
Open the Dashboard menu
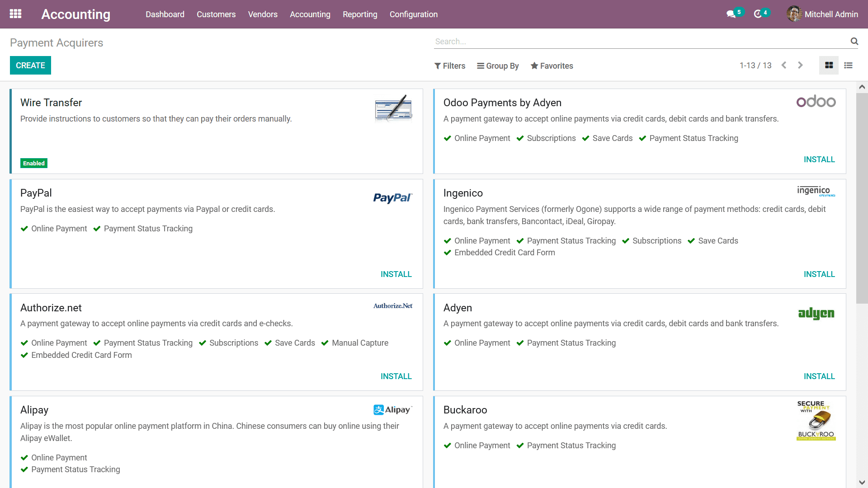[x=165, y=14]
